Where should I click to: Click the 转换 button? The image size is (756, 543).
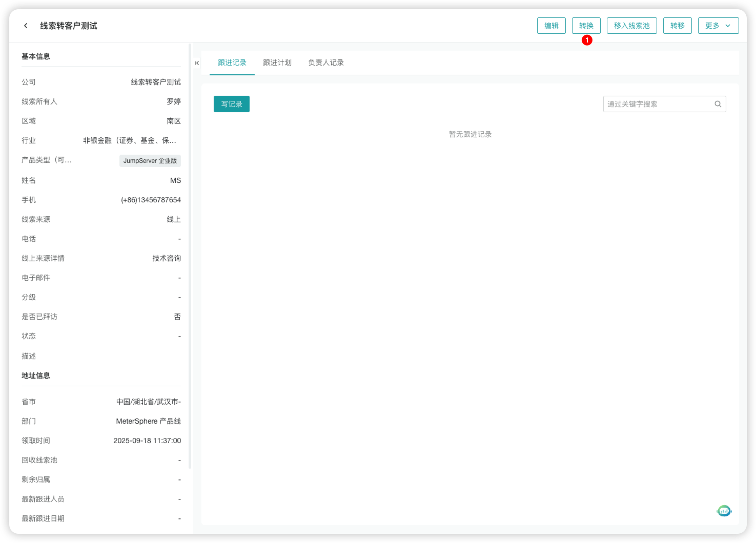pos(586,25)
